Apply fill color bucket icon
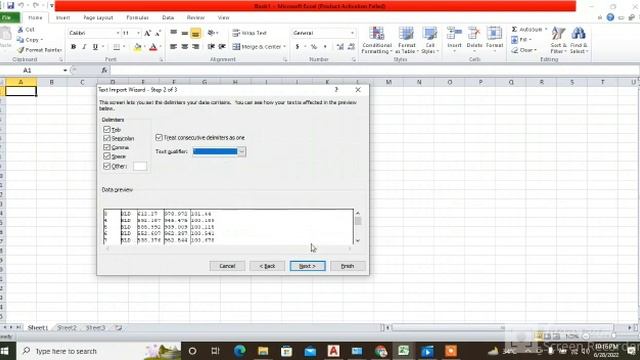Screen dimensions: 640x360 tap(138, 47)
